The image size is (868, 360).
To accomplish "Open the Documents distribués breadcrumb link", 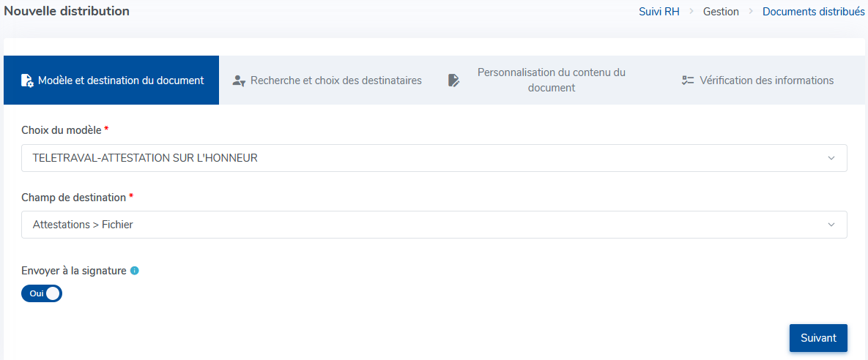I will (x=815, y=12).
